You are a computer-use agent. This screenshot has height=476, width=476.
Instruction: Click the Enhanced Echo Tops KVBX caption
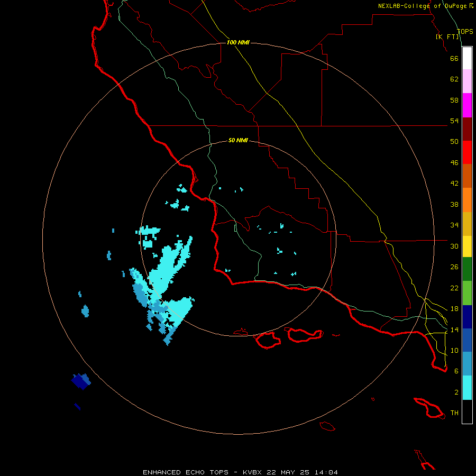click(240, 472)
